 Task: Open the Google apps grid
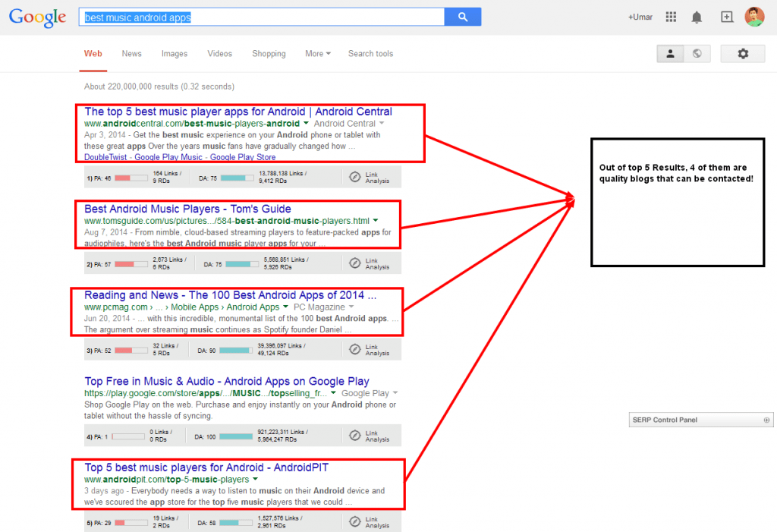pyautogui.click(x=671, y=17)
